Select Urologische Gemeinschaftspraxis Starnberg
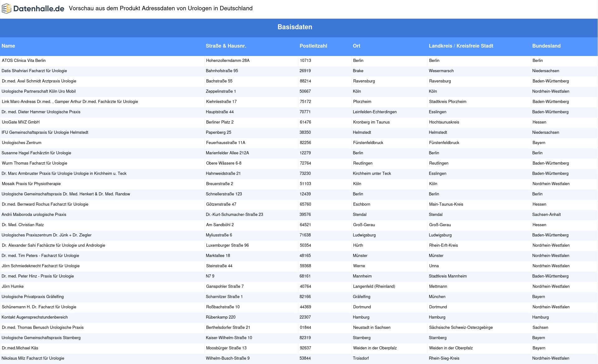The width and height of the screenshot is (598, 364). click(x=41, y=338)
